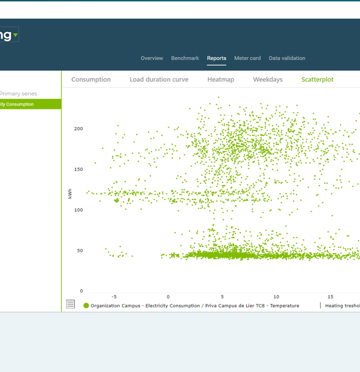Click the 100 y-axis value
Image resolution: width=360 pixels, height=372 pixels.
pos(78,210)
